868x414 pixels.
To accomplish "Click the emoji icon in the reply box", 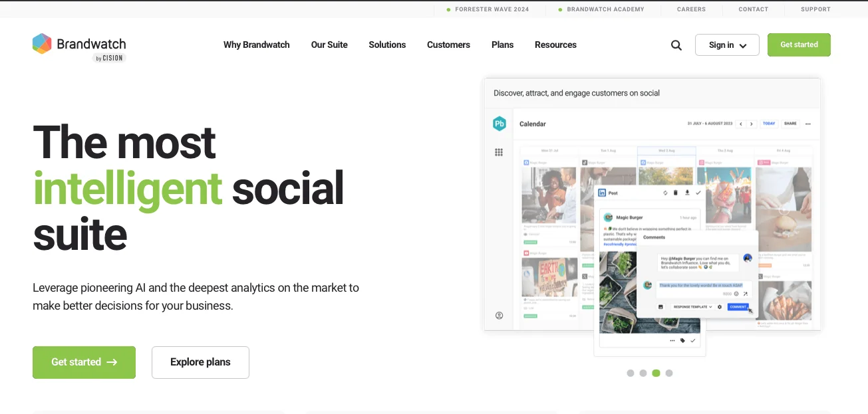I will tap(736, 294).
